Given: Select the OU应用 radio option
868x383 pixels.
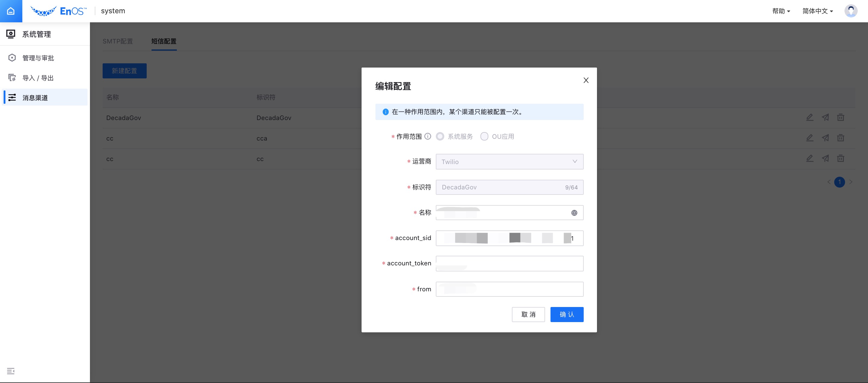Looking at the screenshot, I should point(484,136).
